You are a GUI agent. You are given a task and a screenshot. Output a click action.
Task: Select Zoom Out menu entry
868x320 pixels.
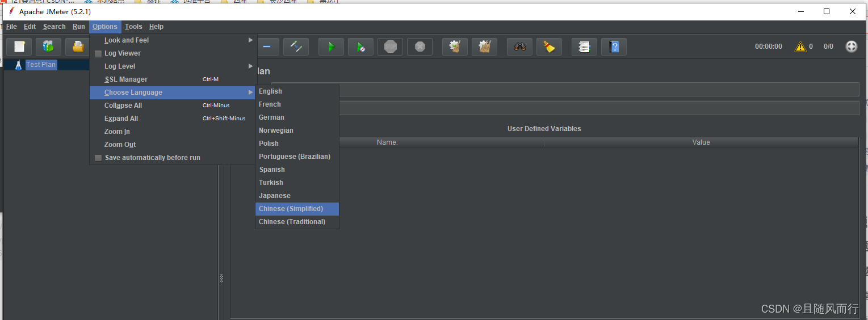[x=173, y=145]
